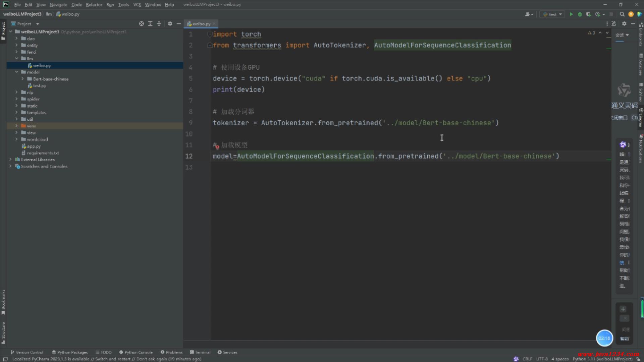
Task: Select Opened File locate icon
Action: tap(141, 24)
